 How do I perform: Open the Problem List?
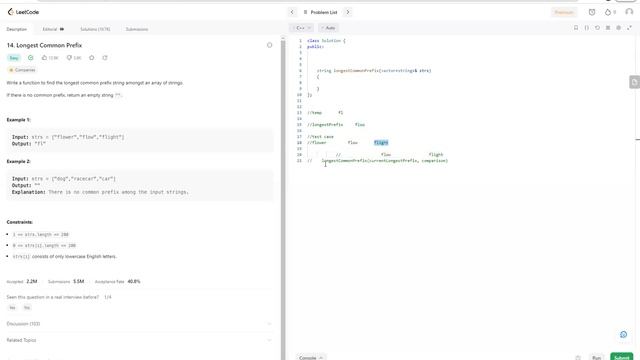click(x=320, y=12)
